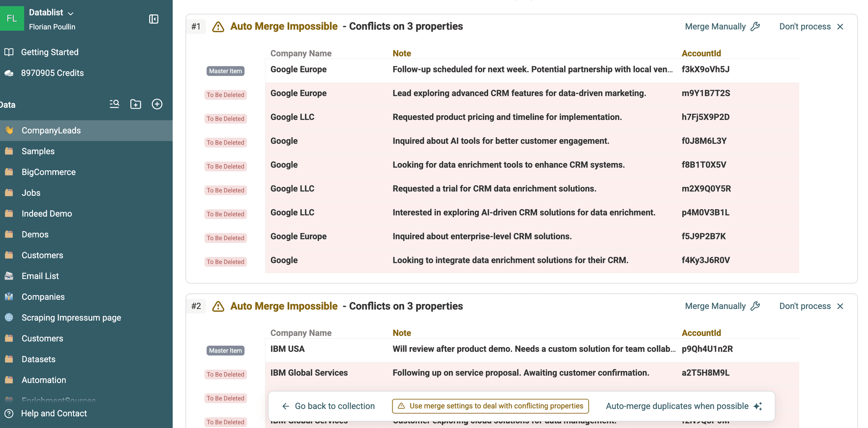Open Scraping Impressum page
The image size is (868, 428).
tap(71, 318)
